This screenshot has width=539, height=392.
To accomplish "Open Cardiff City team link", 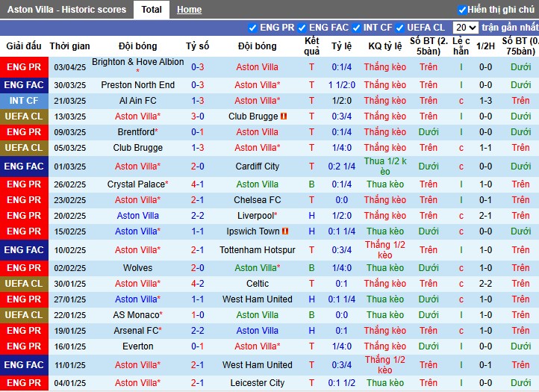I will pyautogui.click(x=258, y=167).
